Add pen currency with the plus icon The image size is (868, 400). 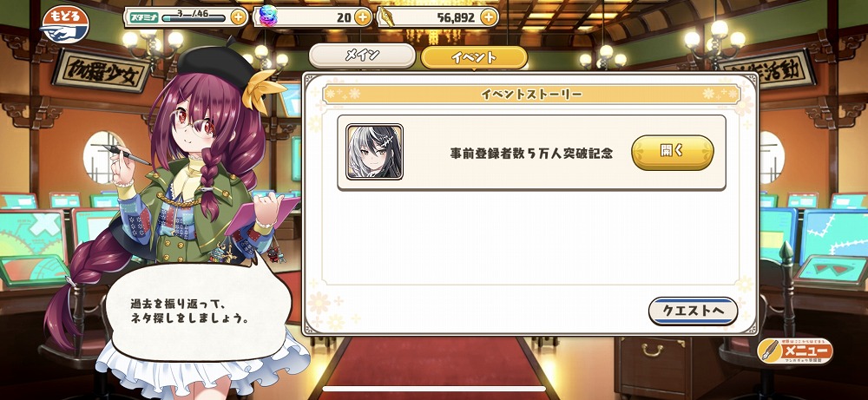pyautogui.click(x=488, y=17)
